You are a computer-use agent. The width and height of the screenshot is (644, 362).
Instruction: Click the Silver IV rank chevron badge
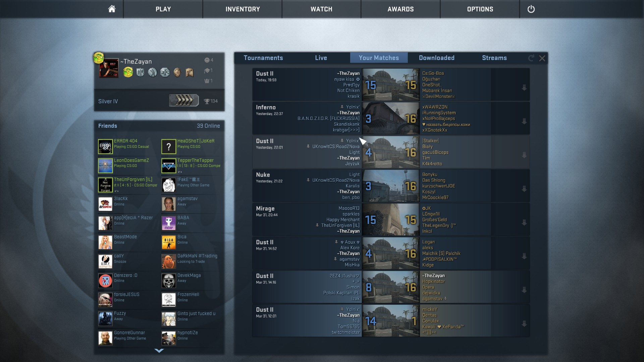click(x=184, y=100)
